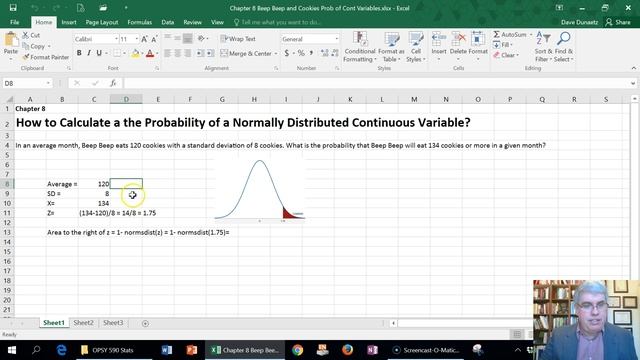Apply Accounting dollar format
This screenshot has height=360, width=640.
coord(287,53)
